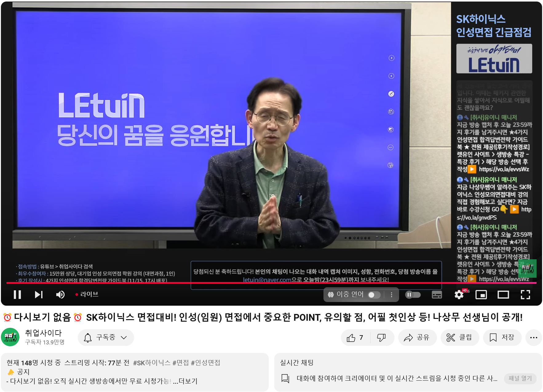The height and width of the screenshot is (392, 543).
Task: Enable miniplayer mode
Action: click(481, 295)
